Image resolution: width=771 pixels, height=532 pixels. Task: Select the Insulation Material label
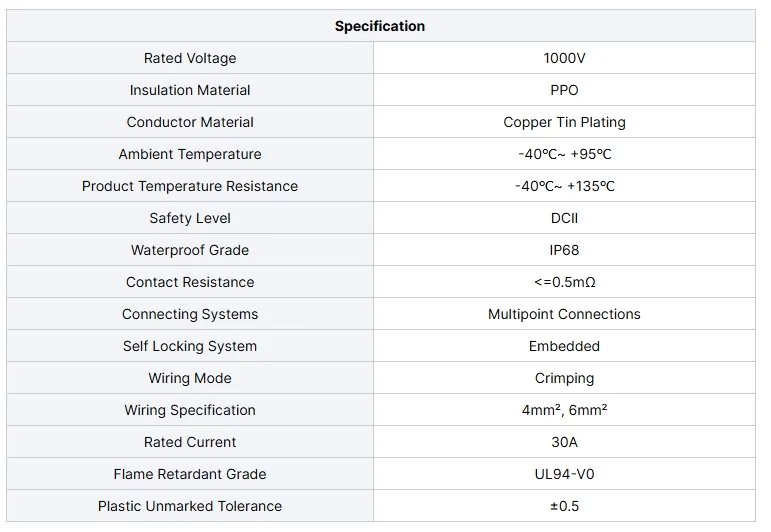[x=190, y=90]
